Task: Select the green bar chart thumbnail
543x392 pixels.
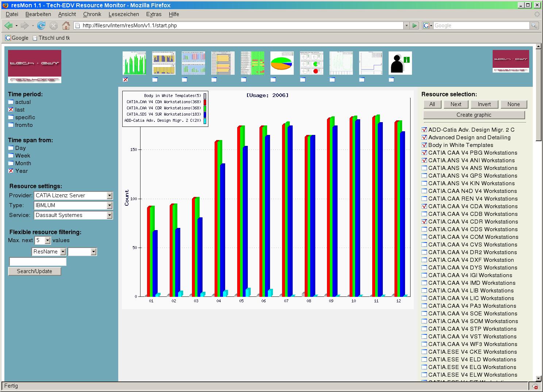Action: pos(134,63)
